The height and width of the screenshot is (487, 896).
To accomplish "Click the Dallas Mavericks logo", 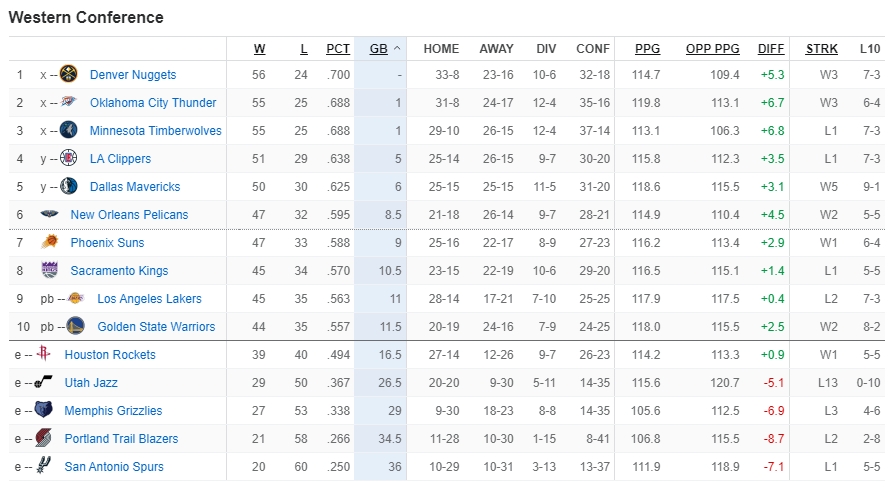I will tap(69, 187).
